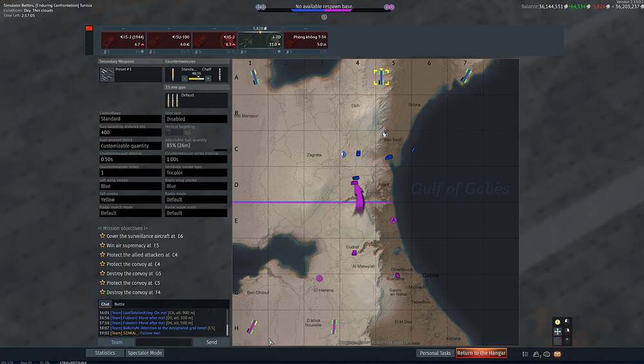
Task: Open the Camouflage Standard dropdown
Action: (x=131, y=119)
